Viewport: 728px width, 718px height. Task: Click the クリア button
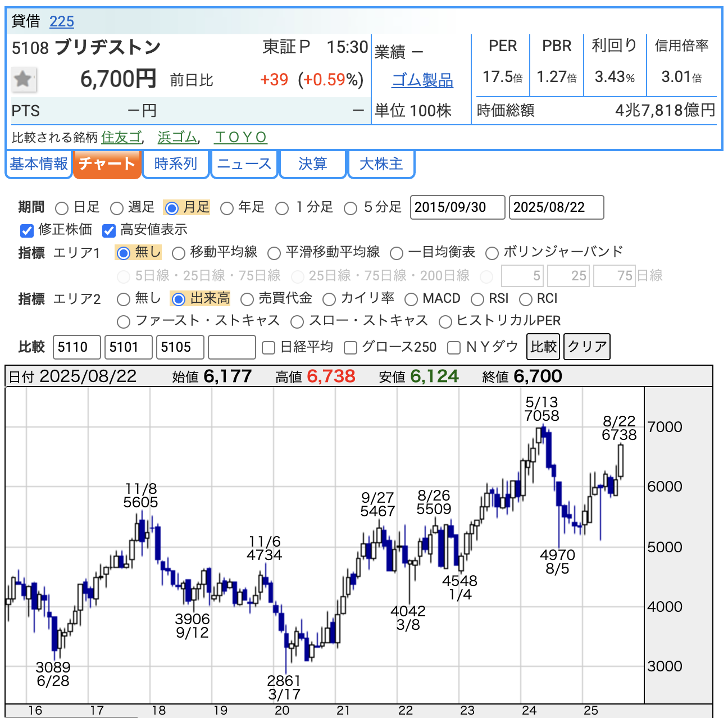(x=587, y=347)
